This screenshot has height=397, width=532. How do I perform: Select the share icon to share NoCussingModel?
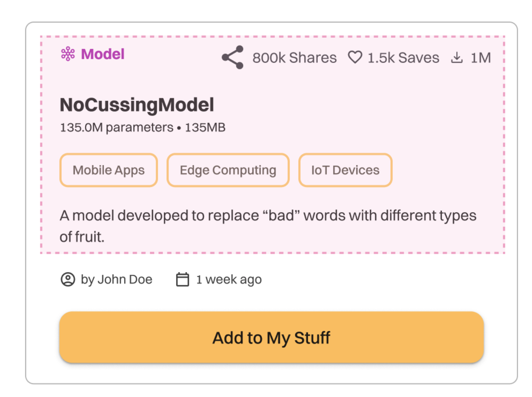(232, 57)
